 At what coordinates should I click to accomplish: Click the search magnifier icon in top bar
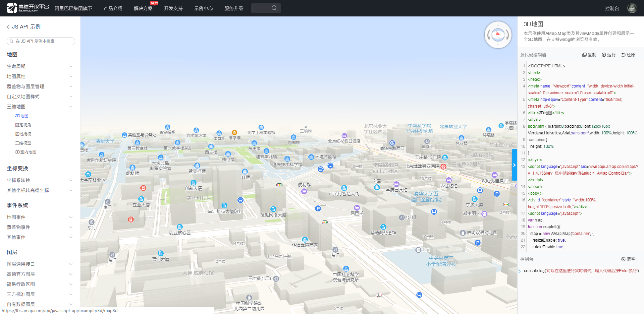click(x=274, y=8)
